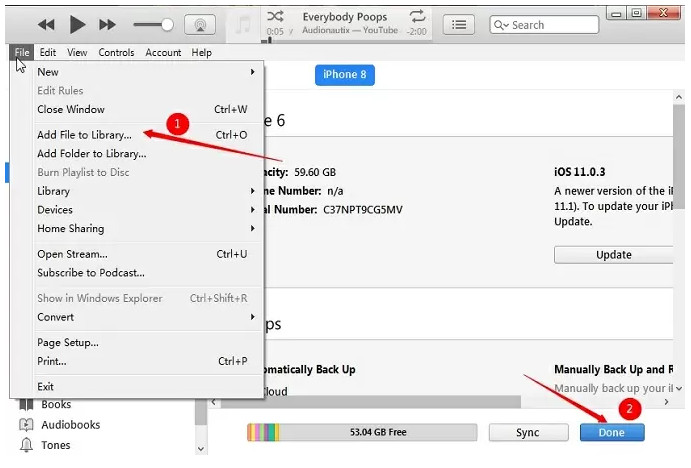Open the Account menu
This screenshot has width=691, height=468.
pyautogui.click(x=163, y=52)
